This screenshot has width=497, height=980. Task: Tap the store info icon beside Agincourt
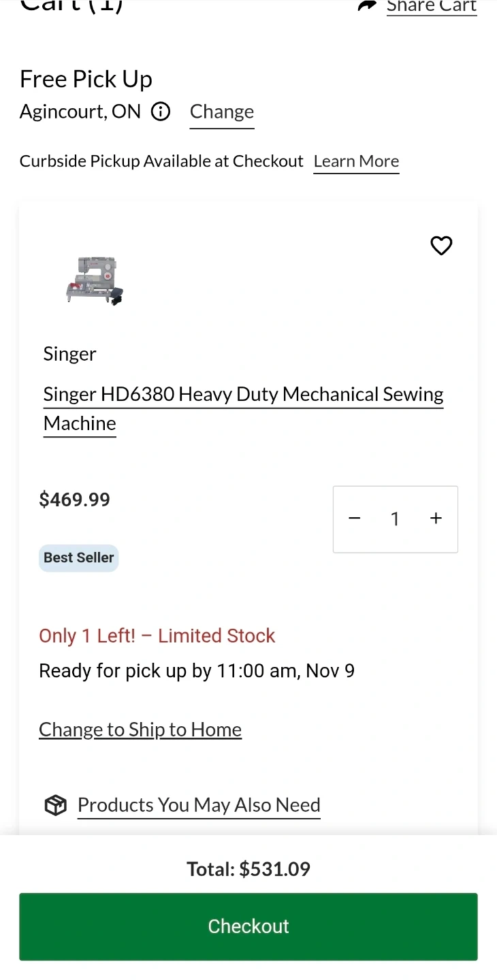coord(161,112)
